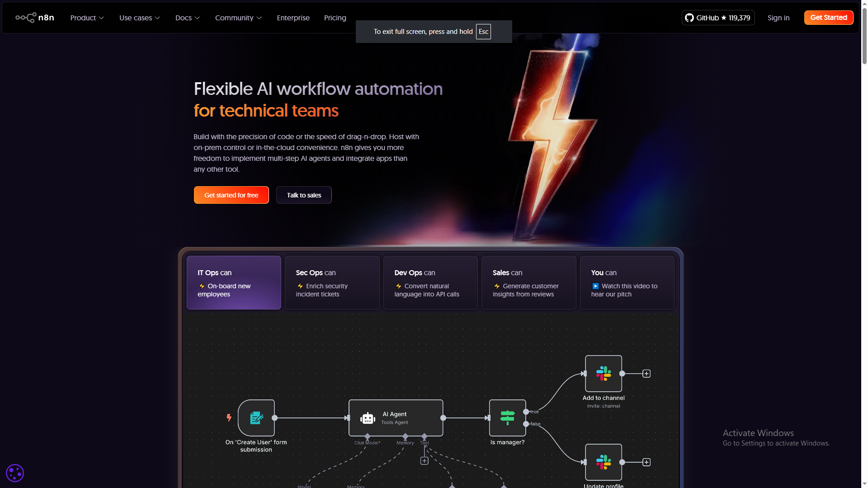Expand the Product dropdown menu
868x488 pixels.
[x=86, y=18]
